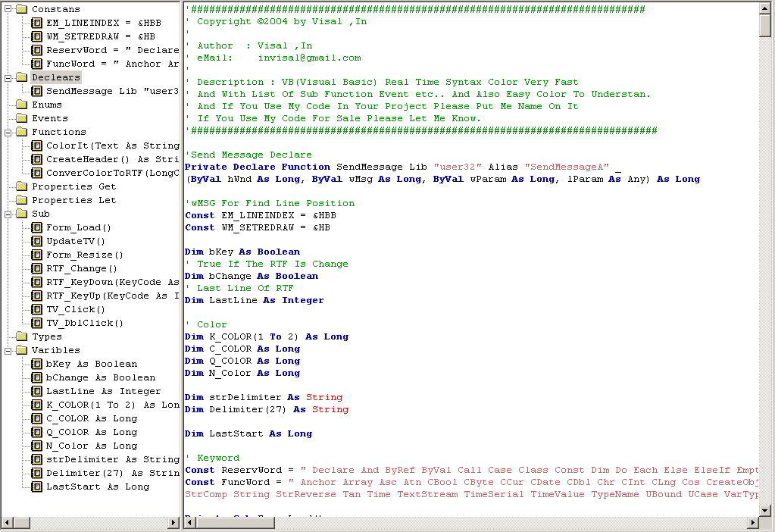Click the icon next to Form_Load()
This screenshot has height=532, width=775.
tap(36, 227)
